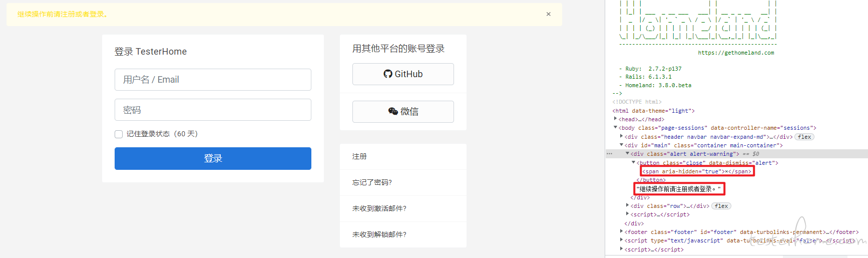
Task: Expand the div class row node
Action: click(x=628, y=205)
